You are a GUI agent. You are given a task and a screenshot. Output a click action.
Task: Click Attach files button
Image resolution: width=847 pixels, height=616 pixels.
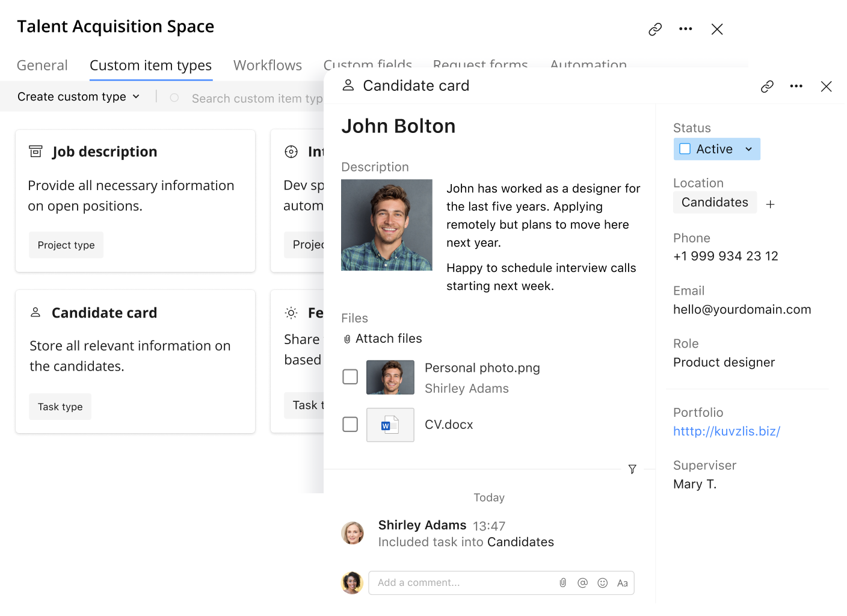click(383, 339)
